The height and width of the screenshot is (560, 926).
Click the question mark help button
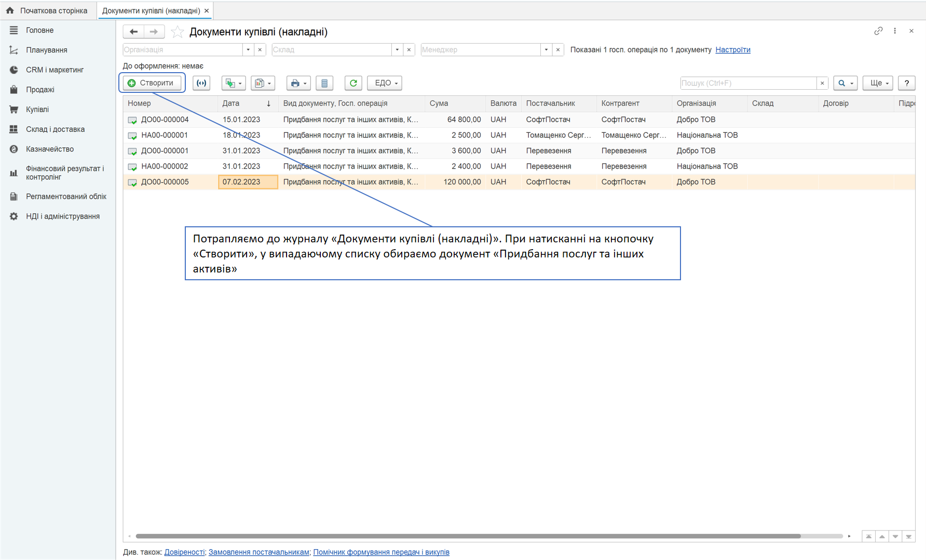pos(907,83)
